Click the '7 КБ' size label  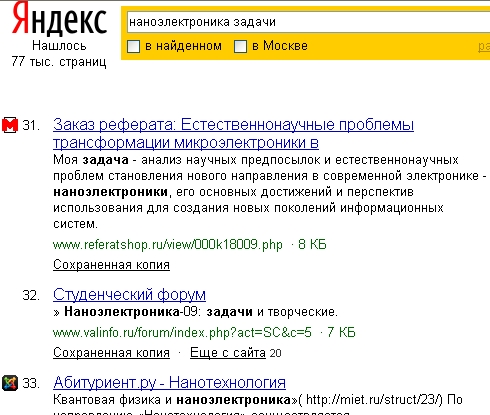341,332
